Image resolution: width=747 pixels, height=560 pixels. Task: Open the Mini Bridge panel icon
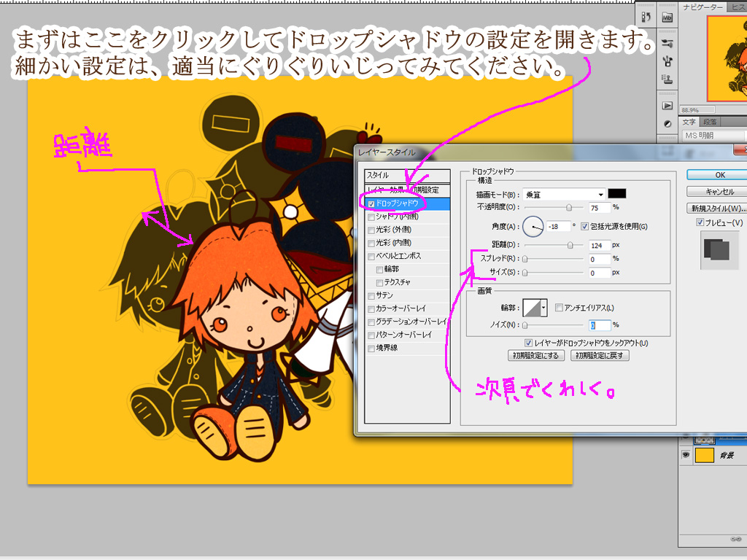[x=667, y=17]
